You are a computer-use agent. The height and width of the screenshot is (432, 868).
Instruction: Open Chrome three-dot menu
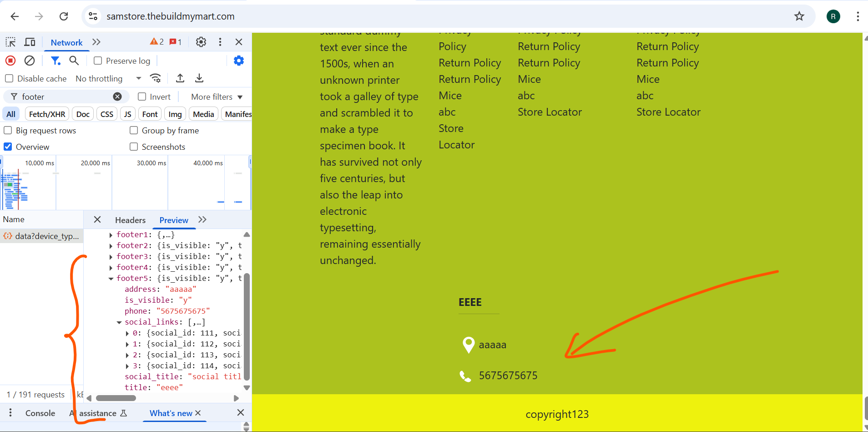coord(858,16)
